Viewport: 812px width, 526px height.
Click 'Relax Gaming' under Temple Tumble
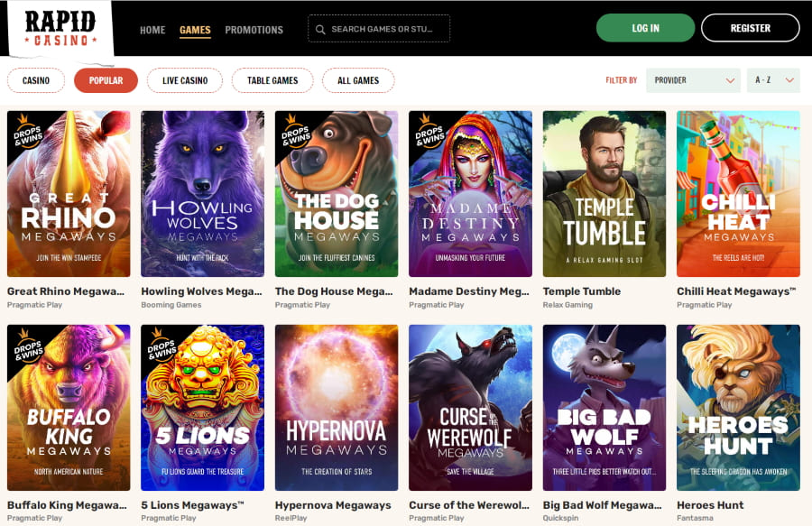[x=567, y=305]
